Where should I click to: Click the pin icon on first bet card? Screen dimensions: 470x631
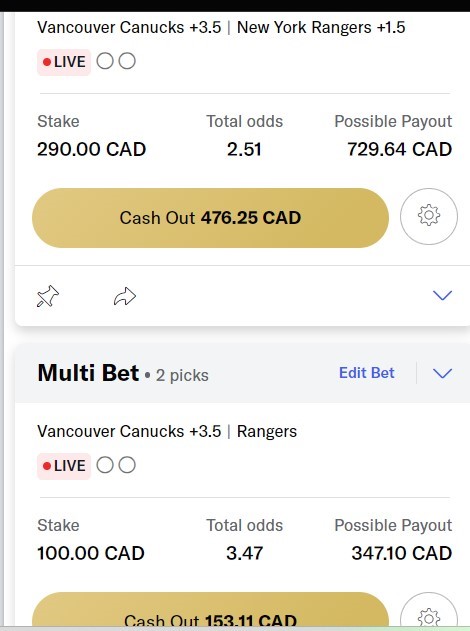[47, 297]
